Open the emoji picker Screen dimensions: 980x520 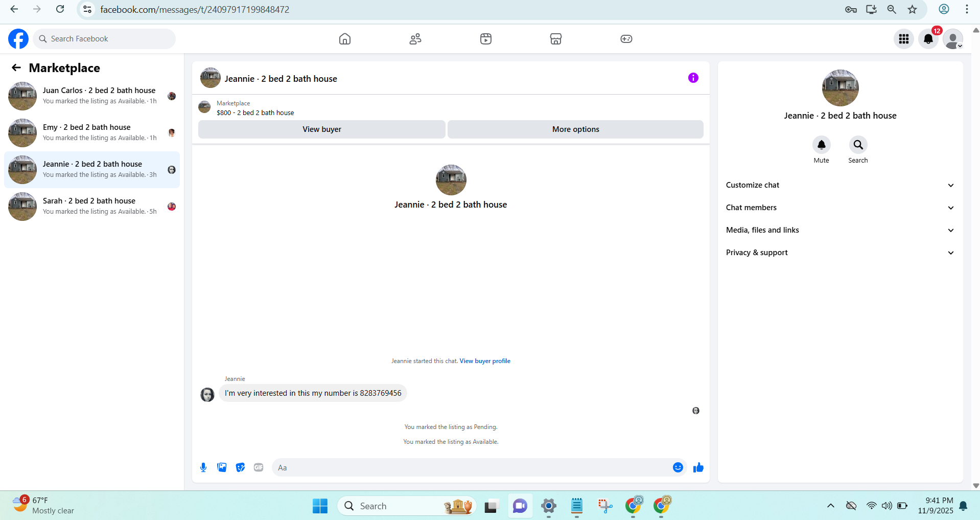[678, 467]
